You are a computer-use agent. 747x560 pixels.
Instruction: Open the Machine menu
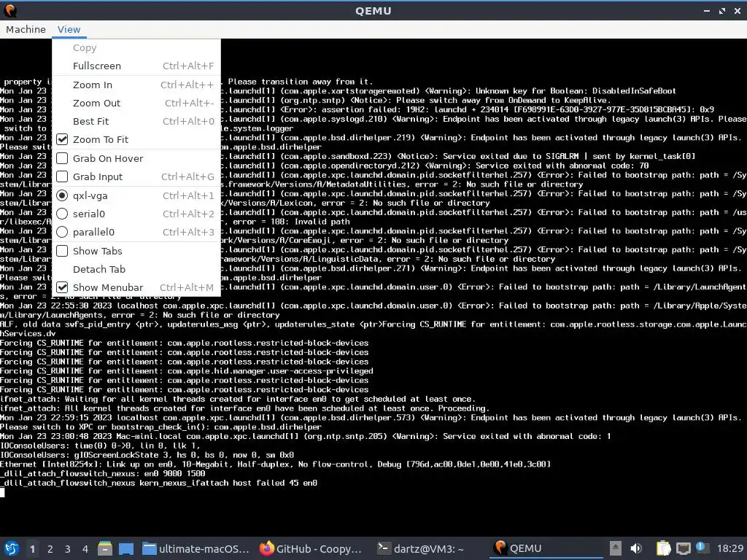26,29
